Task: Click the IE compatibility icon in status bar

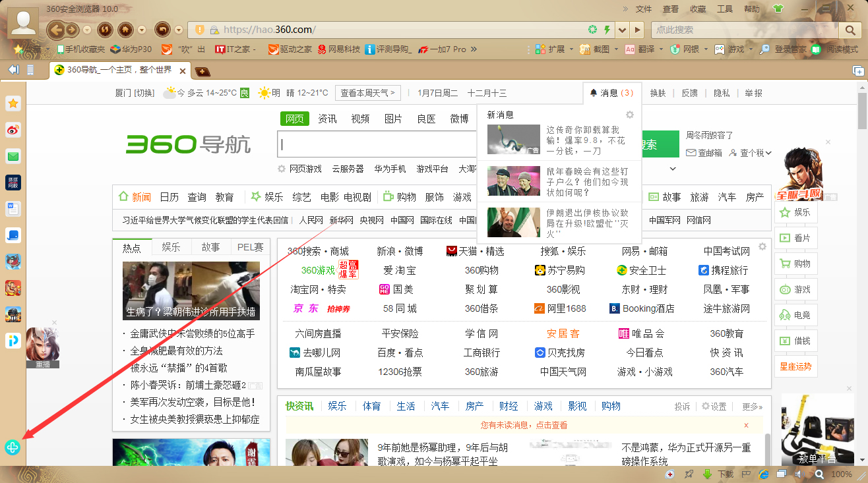Action: [x=764, y=474]
